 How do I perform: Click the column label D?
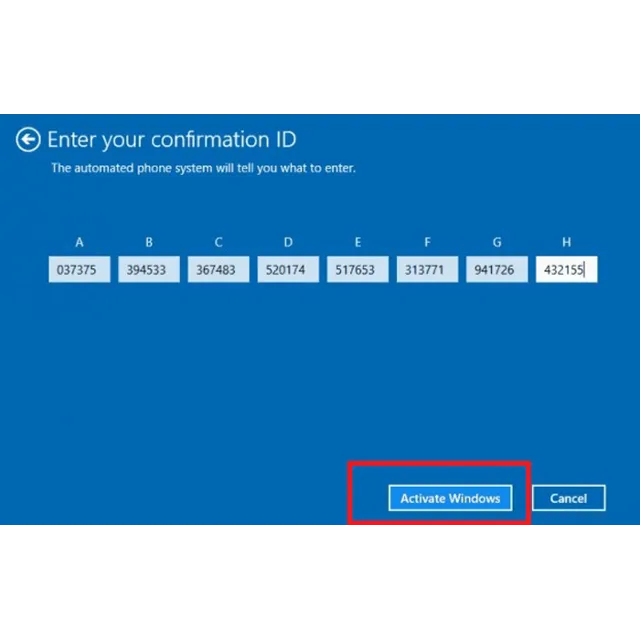288,242
